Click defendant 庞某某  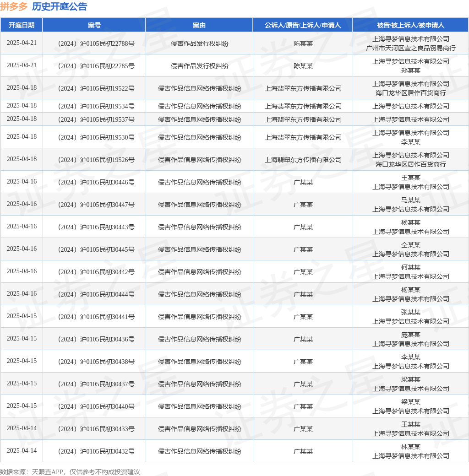tap(411, 335)
